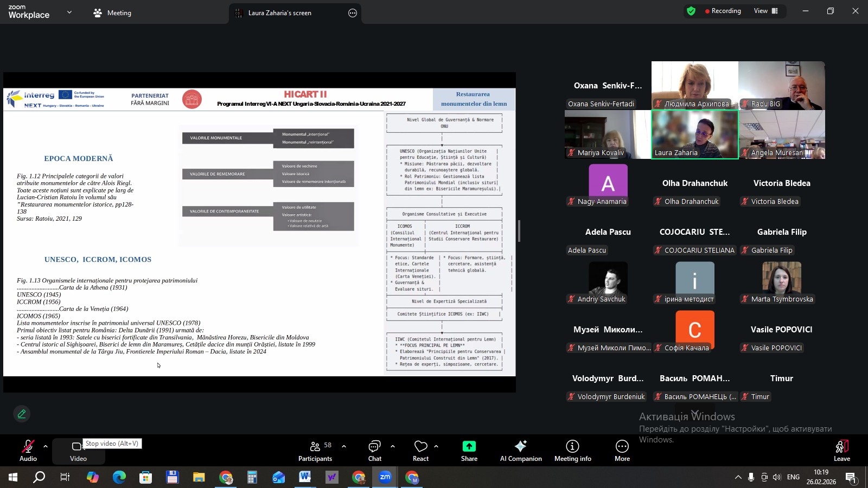Switch to the Meeting tab
The width and height of the screenshot is (868, 488).
tap(113, 13)
